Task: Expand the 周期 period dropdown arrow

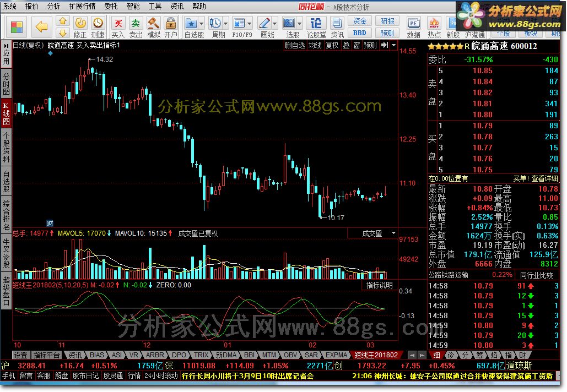Action: [226, 24]
